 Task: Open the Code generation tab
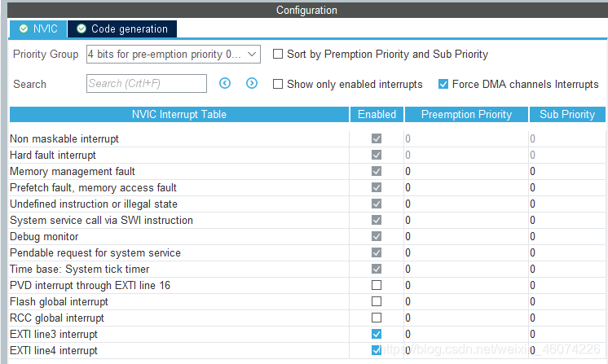point(122,29)
